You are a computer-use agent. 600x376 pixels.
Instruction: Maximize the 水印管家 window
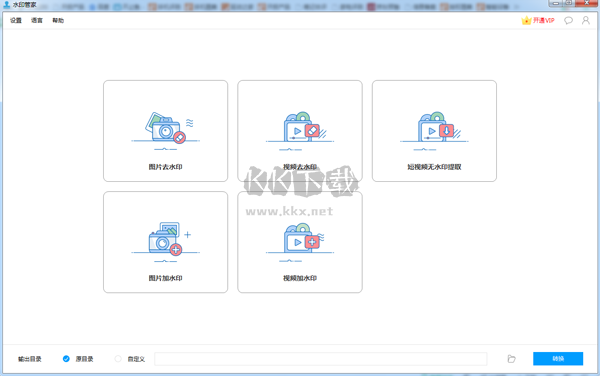pos(568,3)
